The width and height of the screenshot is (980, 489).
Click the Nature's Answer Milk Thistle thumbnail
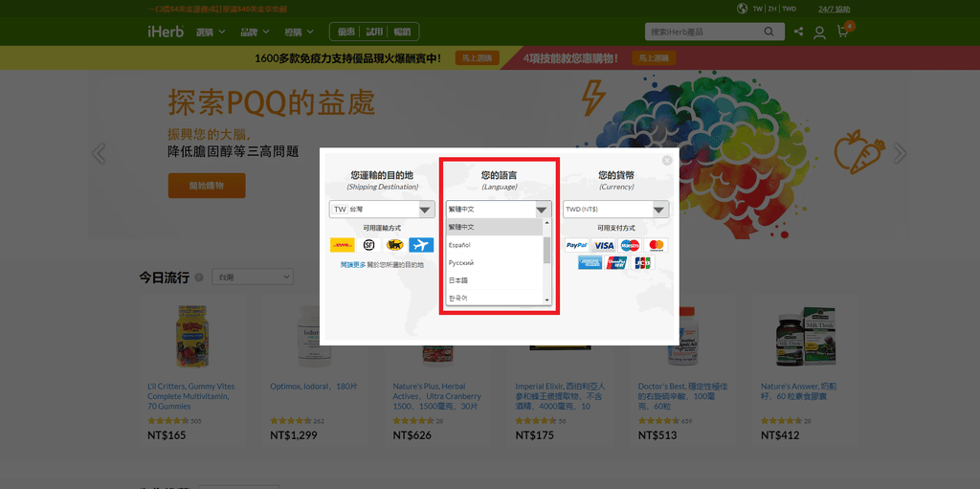pyautogui.click(x=806, y=337)
